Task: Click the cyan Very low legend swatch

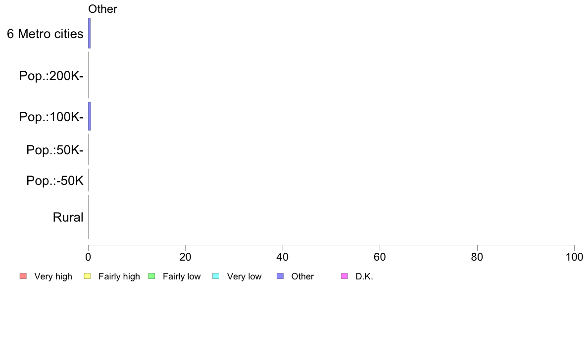Action: point(216,276)
